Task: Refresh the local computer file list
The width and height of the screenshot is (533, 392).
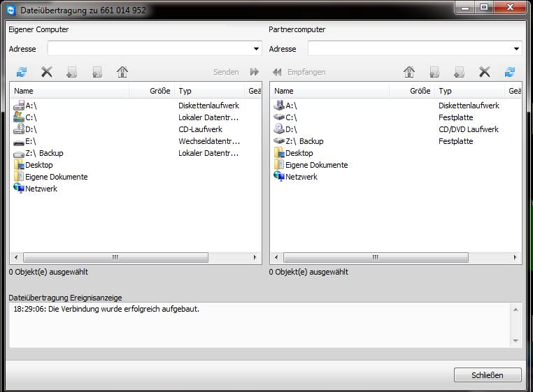Action: (22, 72)
